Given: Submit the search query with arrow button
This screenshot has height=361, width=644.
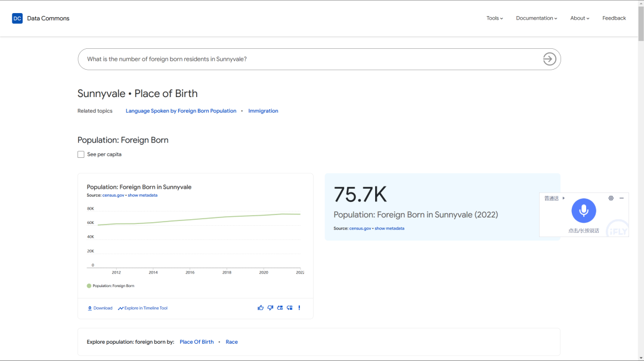Looking at the screenshot, I should point(549,59).
